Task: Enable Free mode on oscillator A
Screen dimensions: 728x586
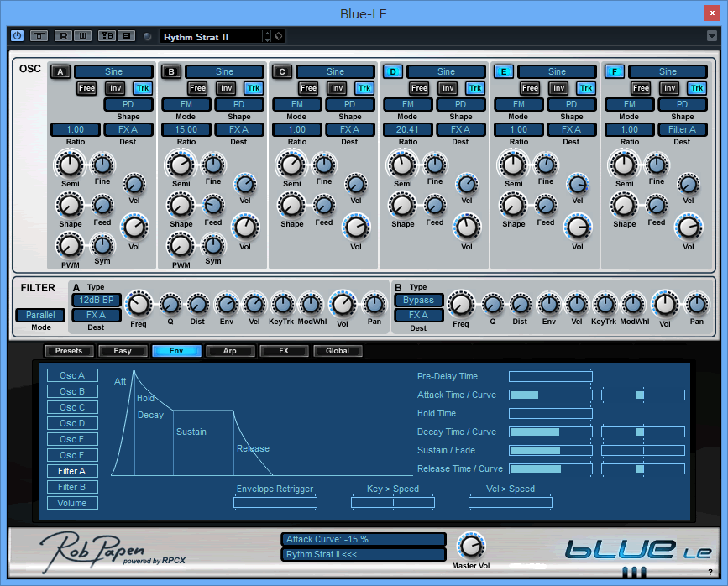Action: coord(86,88)
